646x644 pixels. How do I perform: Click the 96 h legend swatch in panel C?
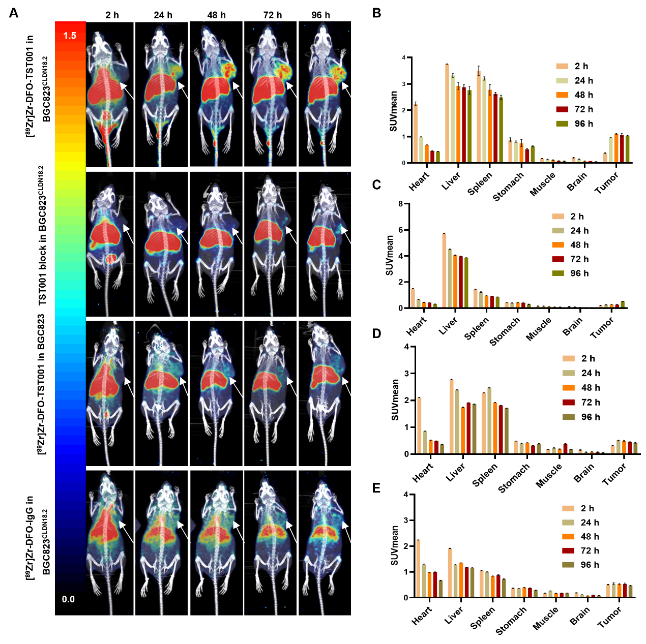(558, 273)
